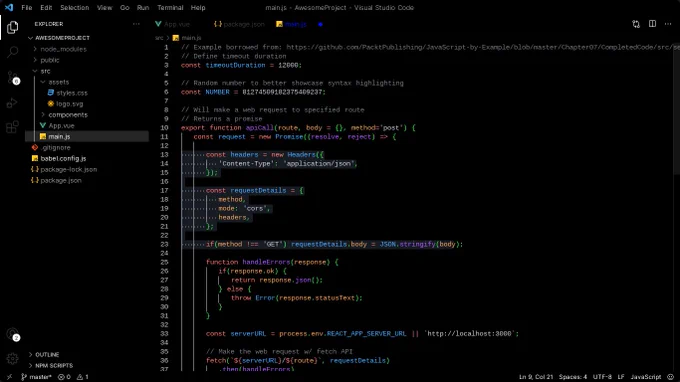The height and width of the screenshot is (382, 680).
Task: Click the VS Code logo icon
Action: tap(9, 7)
